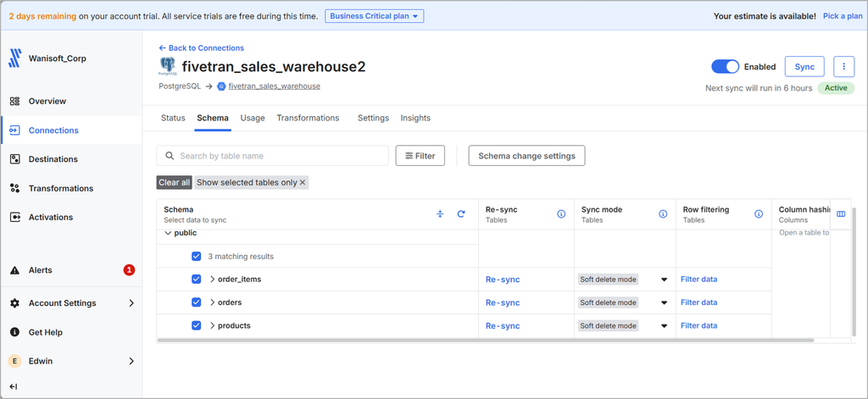Image resolution: width=868 pixels, height=399 pixels.
Task: Click the Row filtering info icon
Action: point(759,214)
